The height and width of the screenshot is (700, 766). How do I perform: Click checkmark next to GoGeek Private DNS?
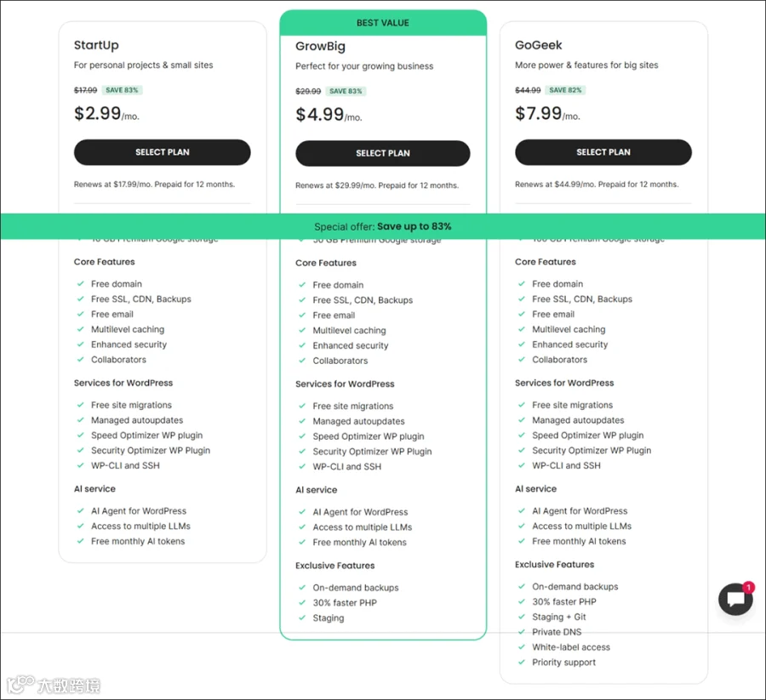[x=522, y=632]
